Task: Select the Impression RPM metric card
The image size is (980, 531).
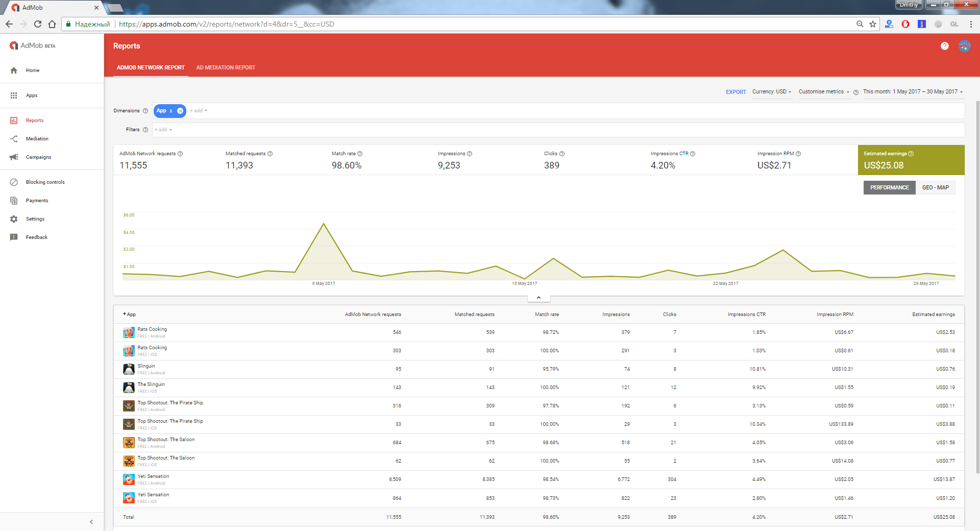Action: [805, 160]
